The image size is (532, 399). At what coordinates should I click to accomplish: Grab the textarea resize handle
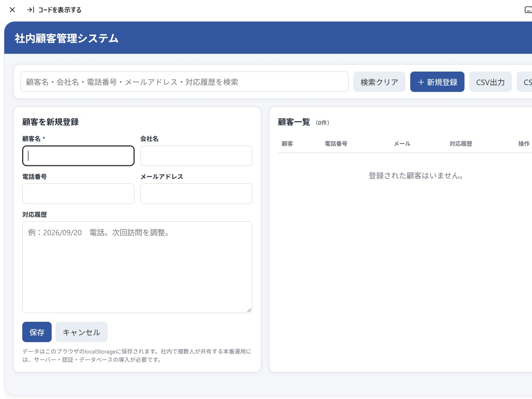[249, 310]
